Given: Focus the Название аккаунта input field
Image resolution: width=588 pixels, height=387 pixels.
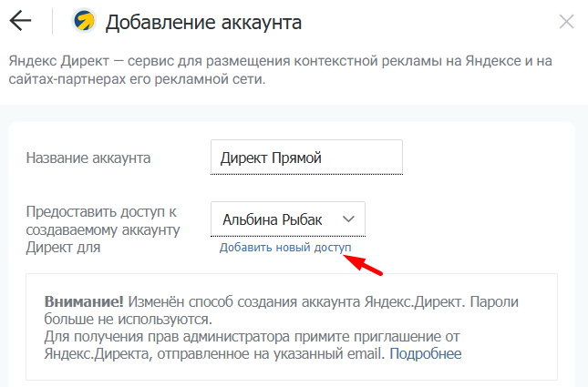Looking at the screenshot, I should pyautogui.click(x=305, y=158).
